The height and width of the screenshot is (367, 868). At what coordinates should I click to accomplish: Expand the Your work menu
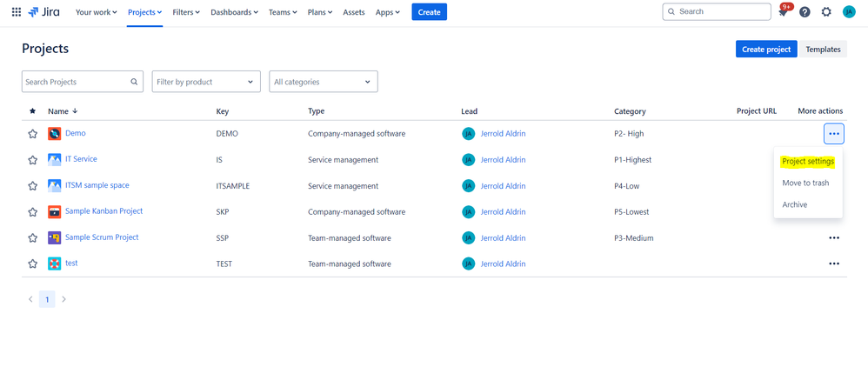(96, 12)
